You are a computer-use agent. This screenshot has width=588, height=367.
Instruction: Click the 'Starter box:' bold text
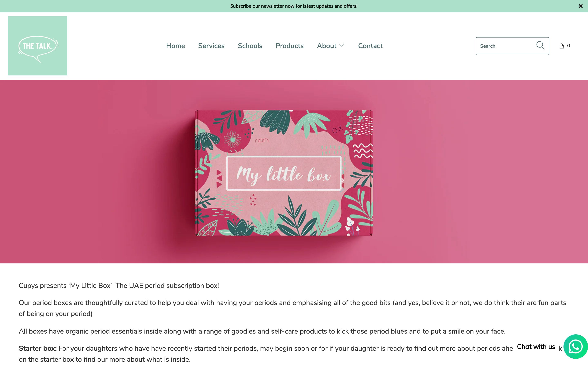click(38, 348)
